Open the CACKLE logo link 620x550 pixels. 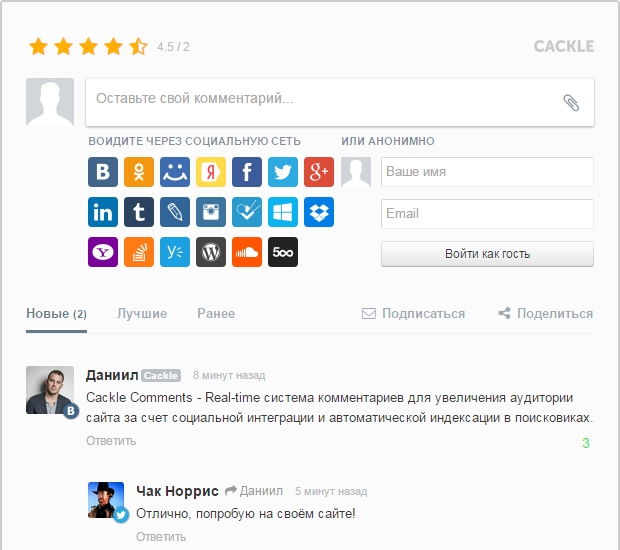click(564, 47)
